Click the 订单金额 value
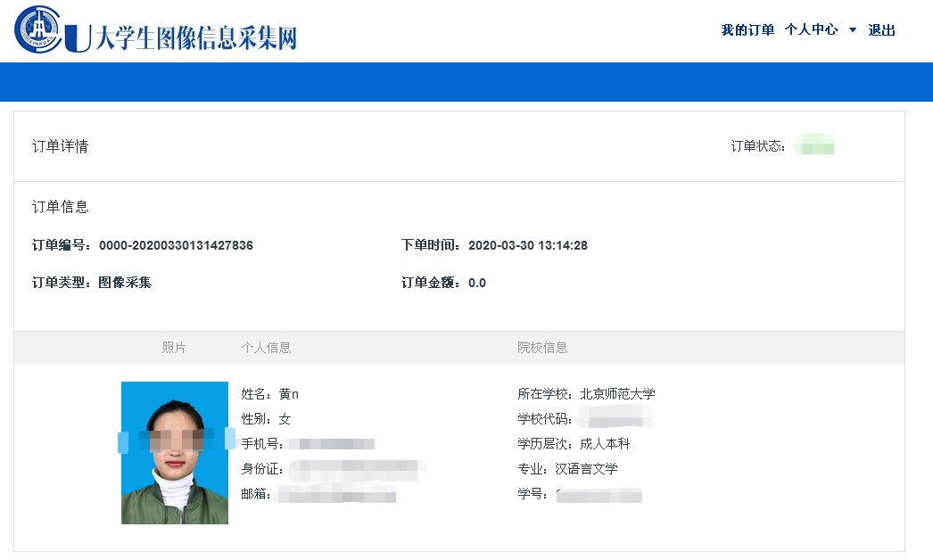 [477, 284]
